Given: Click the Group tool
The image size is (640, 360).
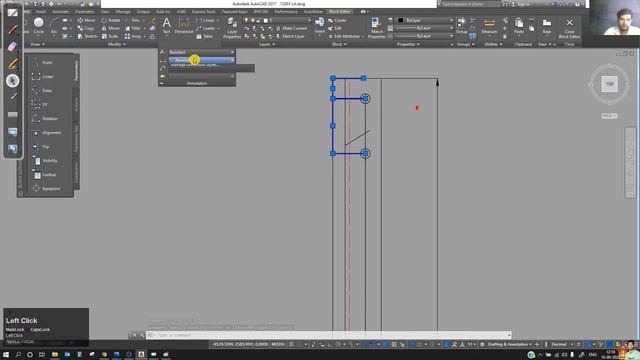Looking at the screenshot, I should [462, 26].
